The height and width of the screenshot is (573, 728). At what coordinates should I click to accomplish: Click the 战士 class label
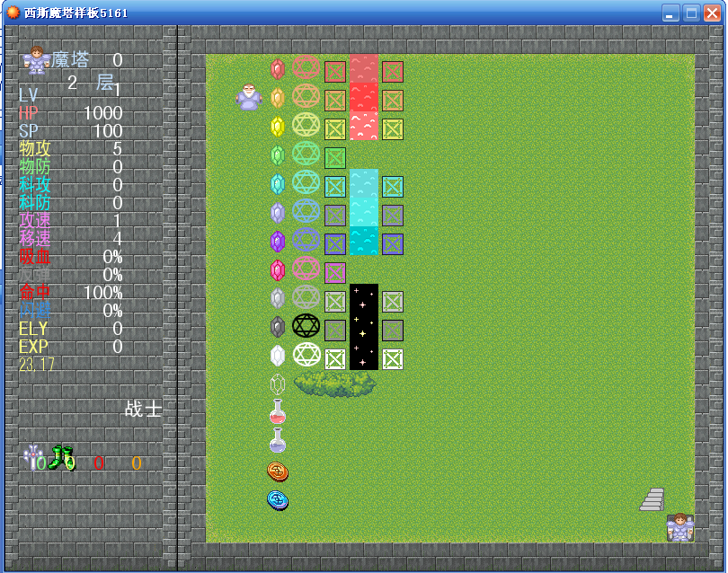[143, 410]
